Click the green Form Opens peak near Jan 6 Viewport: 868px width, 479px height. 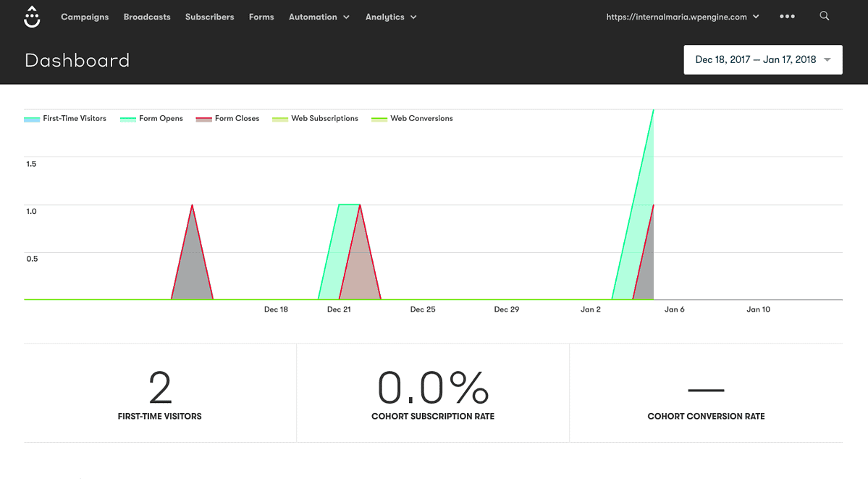[653, 111]
